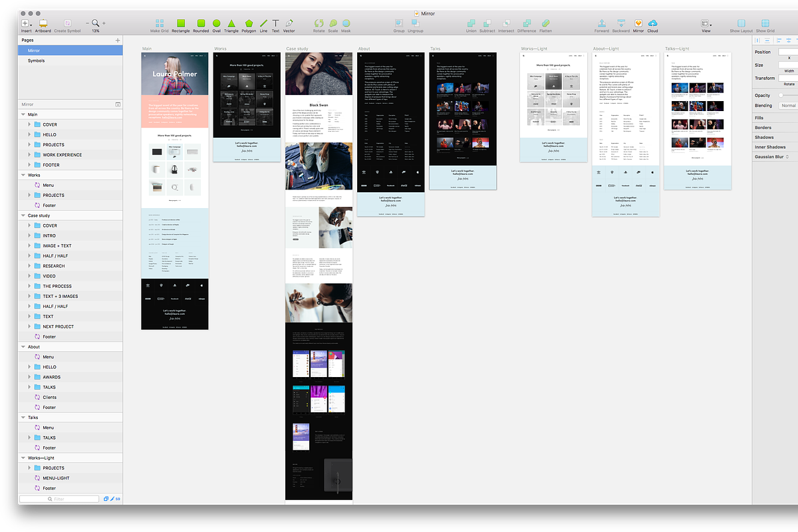Viewport: 798px width, 532px height.
Task: Click the Ungroup icon
Action: point(416,23)
